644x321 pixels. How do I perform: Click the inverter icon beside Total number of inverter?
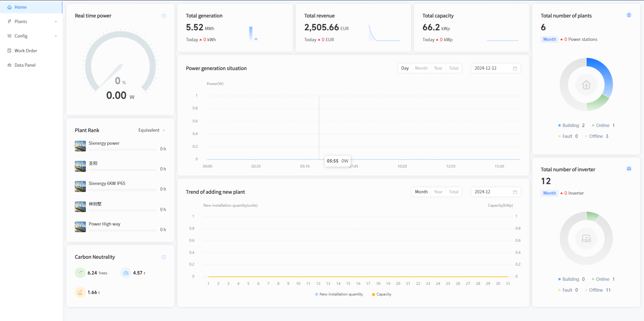(629, 169)
